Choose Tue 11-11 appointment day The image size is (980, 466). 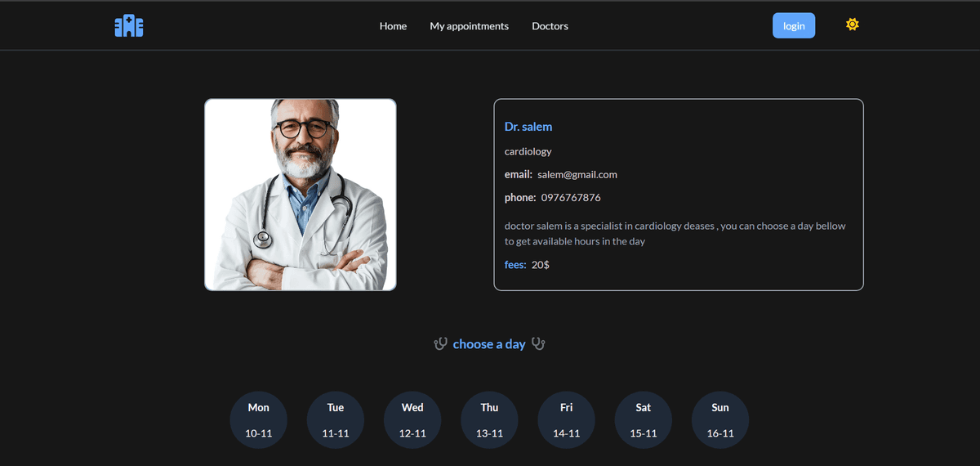(x=336, y=420)
